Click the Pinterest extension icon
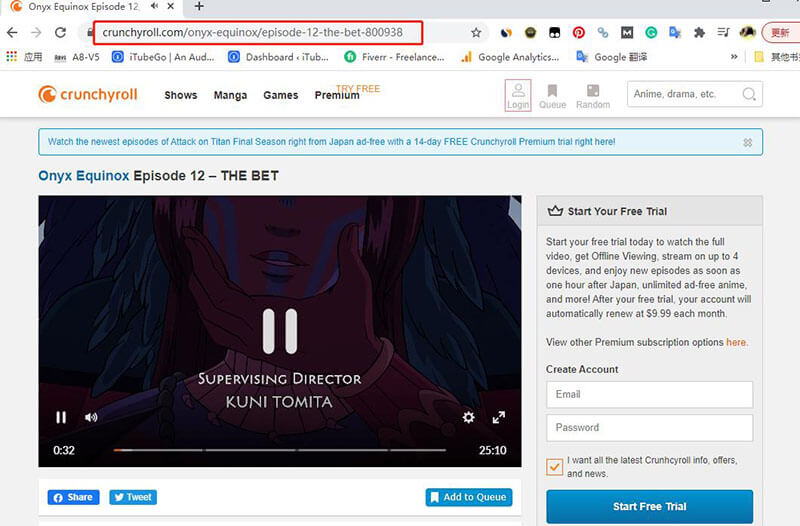Viewport: 800px width, 526px height. point(579,33)
